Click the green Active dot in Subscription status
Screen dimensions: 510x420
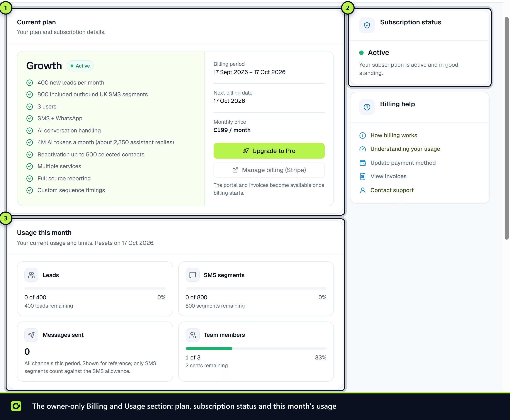pos(361,53)
